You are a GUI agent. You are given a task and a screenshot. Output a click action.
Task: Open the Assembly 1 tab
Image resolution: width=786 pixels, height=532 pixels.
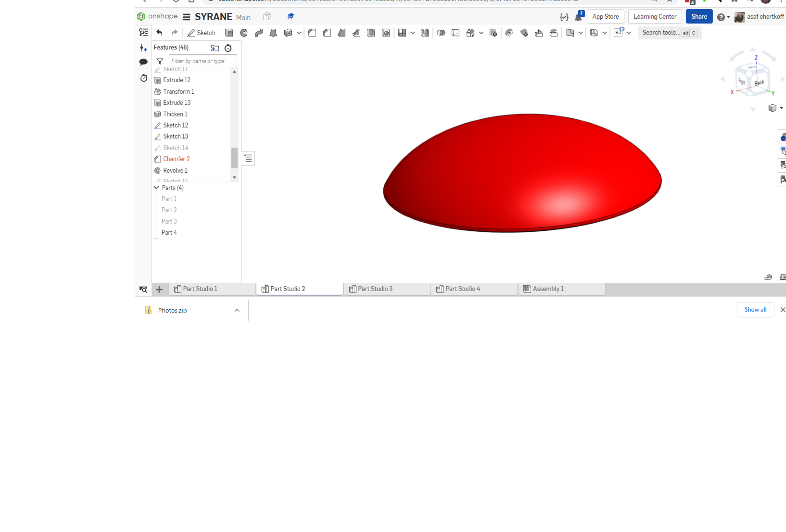tap(562, 289)
